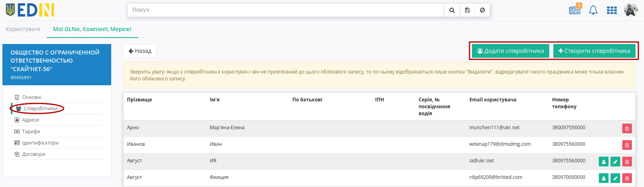This screenshot has width=644, height=187.
Task: Delete employee Арно with trash icon
Action: pos(627,128)
